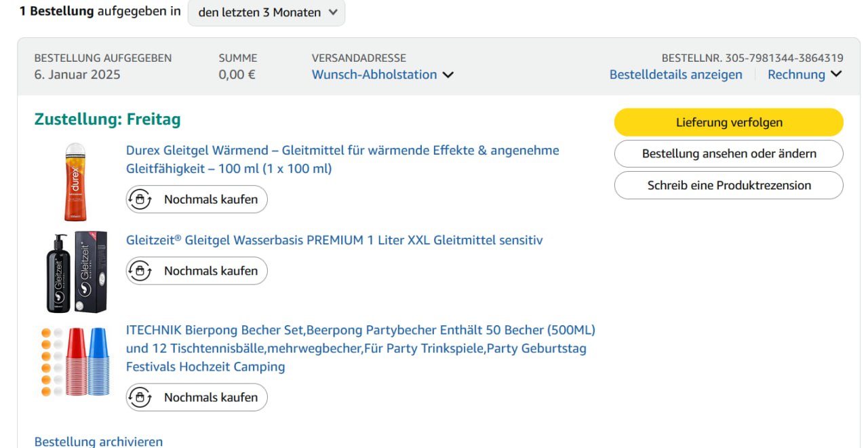This screenshot has width=868, height=448.
Task: Click reorder icon beside Gleitzeit Gleitgel item
Action: (140, 271)
